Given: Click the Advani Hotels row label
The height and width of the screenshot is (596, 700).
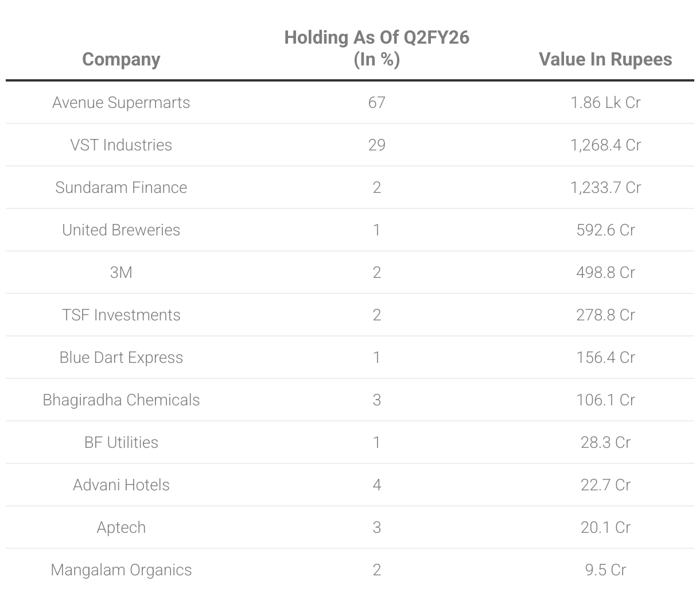Looking at the screenshot, I should [121, 485].
